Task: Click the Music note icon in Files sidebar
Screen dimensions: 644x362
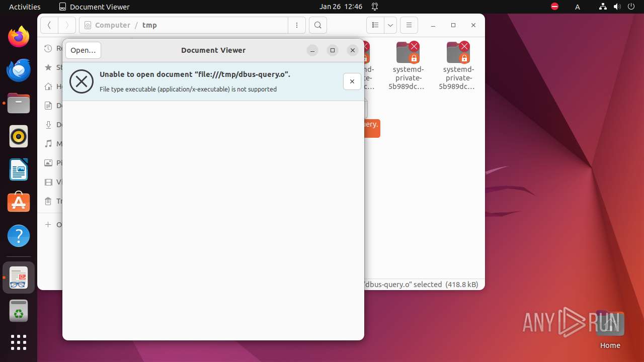Action: click(x=48, y=144)
